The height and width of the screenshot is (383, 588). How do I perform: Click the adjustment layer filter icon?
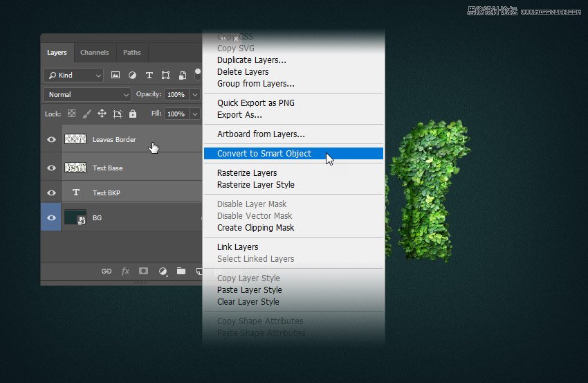132,75
